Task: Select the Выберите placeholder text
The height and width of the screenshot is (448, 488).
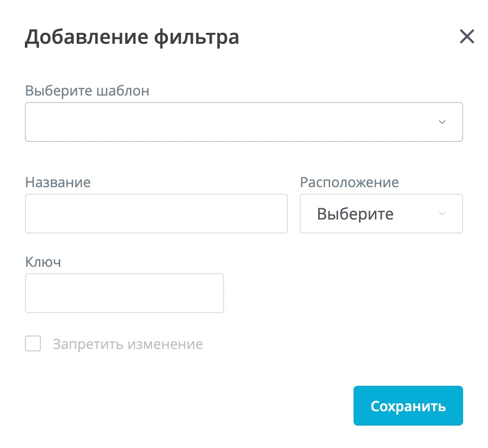Action: click(x=355, y=214)
